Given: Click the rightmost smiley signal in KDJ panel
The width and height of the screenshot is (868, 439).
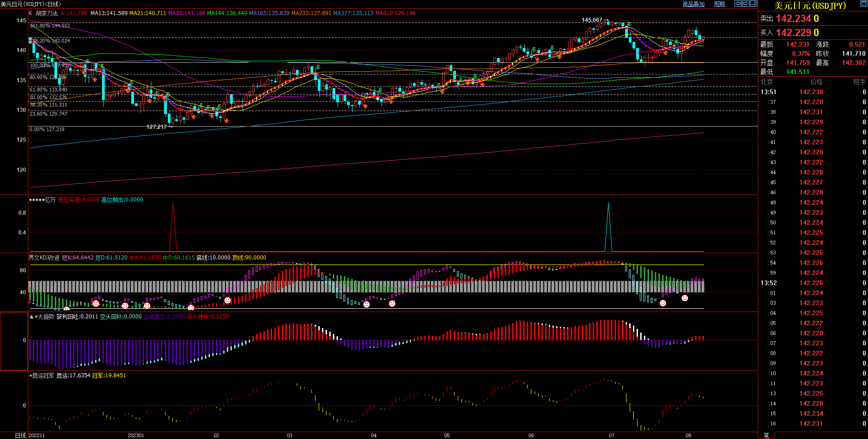Looking at the screenshot, I should click(685, 298).
